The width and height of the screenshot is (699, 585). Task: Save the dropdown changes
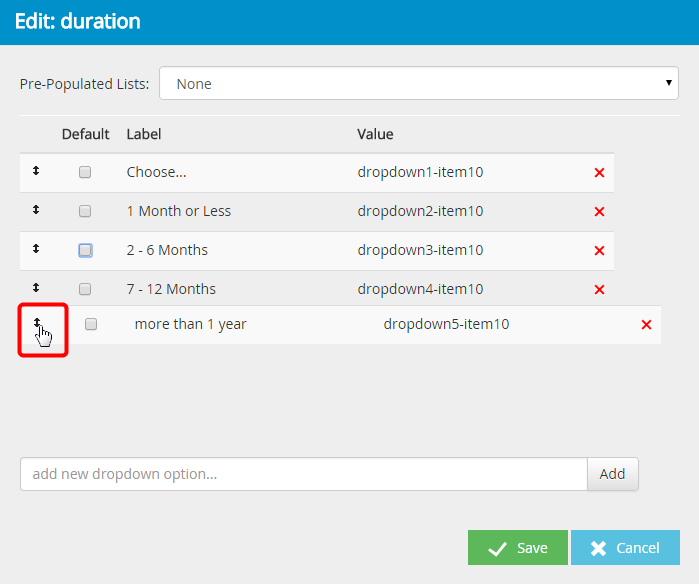click(x=517, y=548)
